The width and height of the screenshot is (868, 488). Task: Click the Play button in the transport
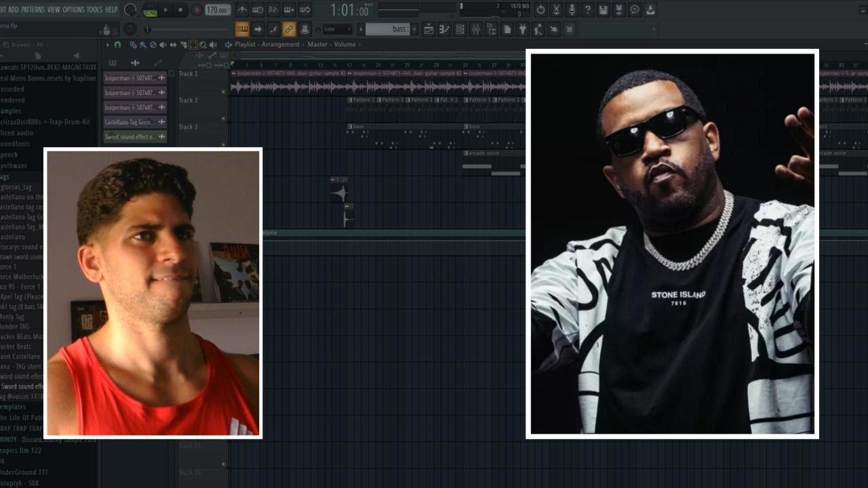pyautogui.click(x=165, y=10)
